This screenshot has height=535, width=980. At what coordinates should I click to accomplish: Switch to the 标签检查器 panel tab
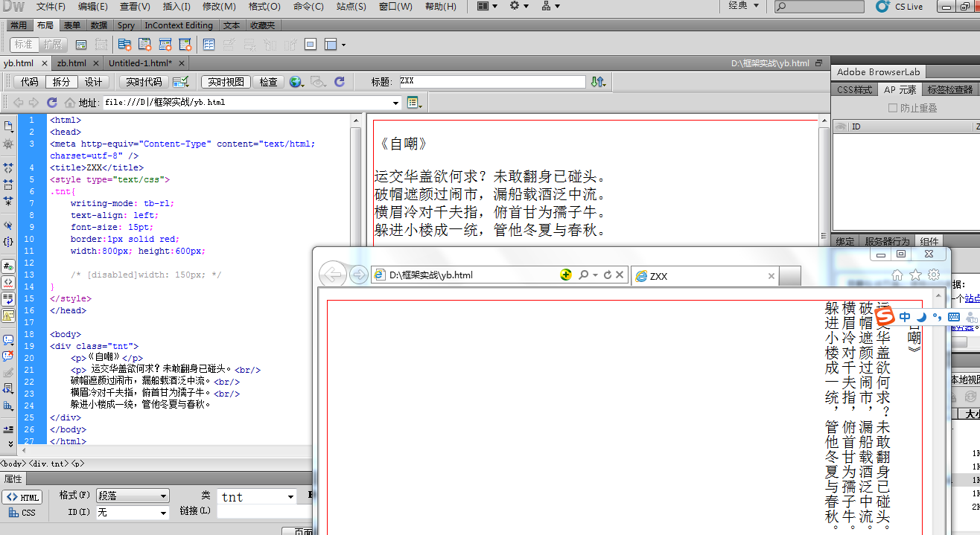point(950,89)
